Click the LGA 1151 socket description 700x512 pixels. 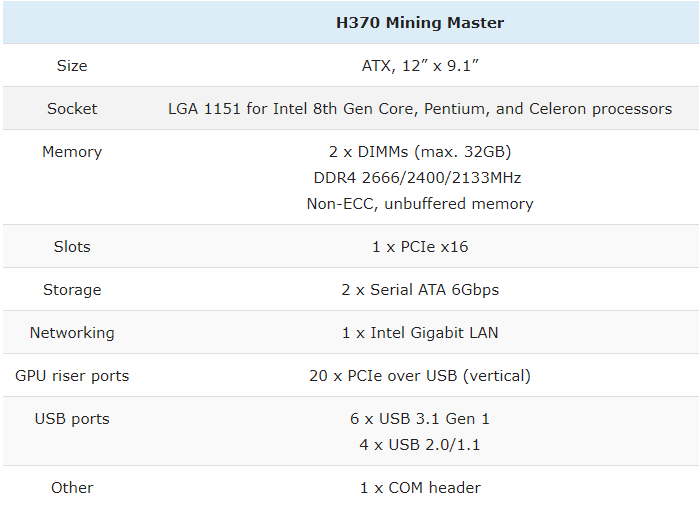click(420, 108)
